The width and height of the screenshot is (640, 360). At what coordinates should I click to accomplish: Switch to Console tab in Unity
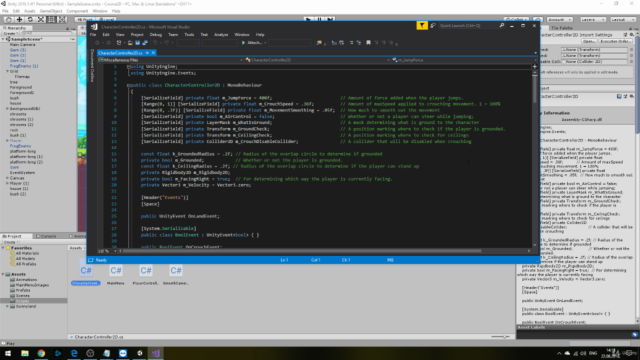(x=47, y=236)
